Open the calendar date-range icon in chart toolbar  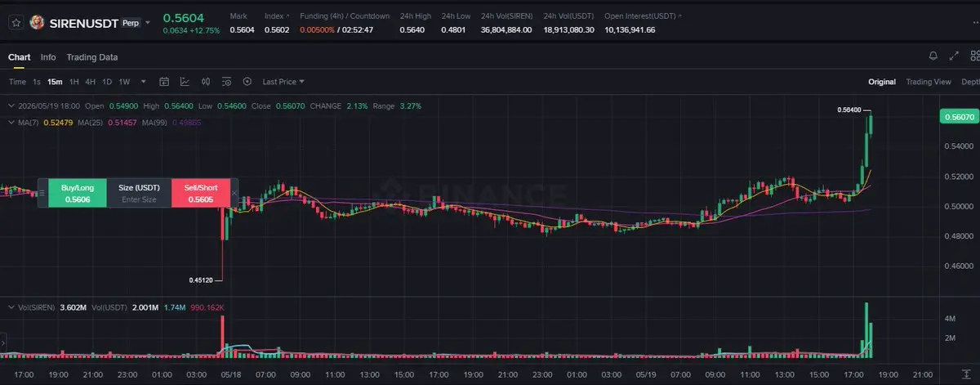(163, 82)
